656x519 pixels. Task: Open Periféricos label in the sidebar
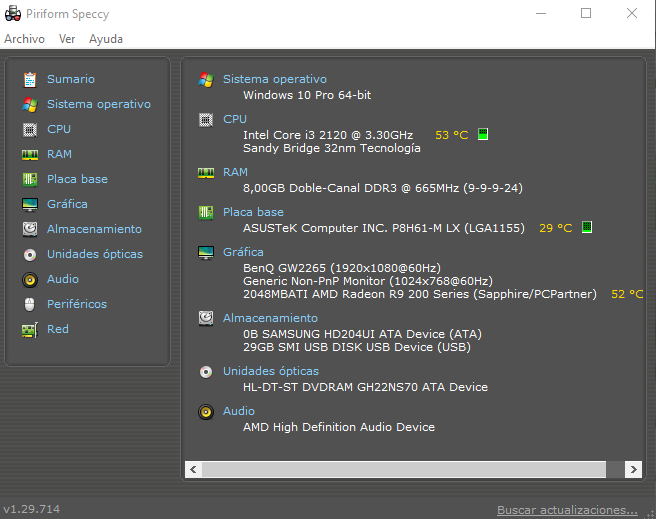point(77,304)
